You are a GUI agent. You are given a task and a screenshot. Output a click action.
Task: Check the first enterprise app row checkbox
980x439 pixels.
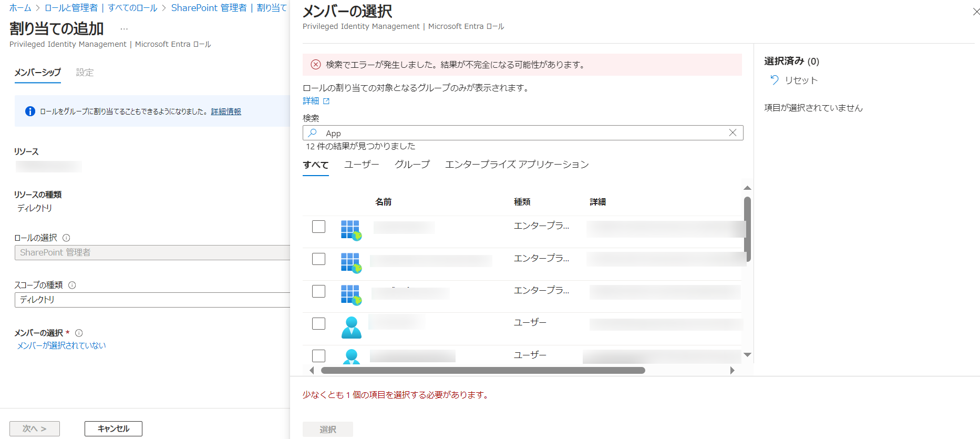(318, 227)
